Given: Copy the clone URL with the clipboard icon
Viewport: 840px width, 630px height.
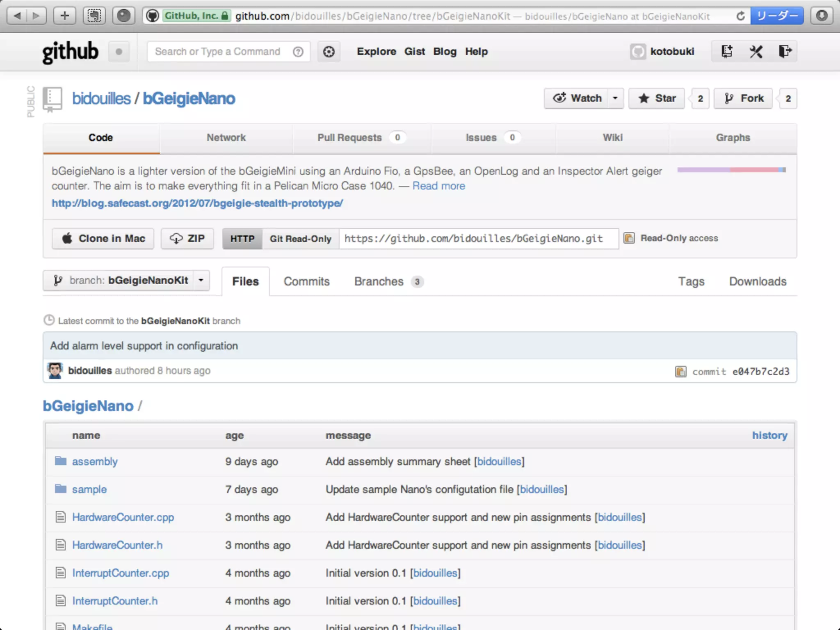Looking at the screenshot, I should pyautogui.click(x=629, y=238).
